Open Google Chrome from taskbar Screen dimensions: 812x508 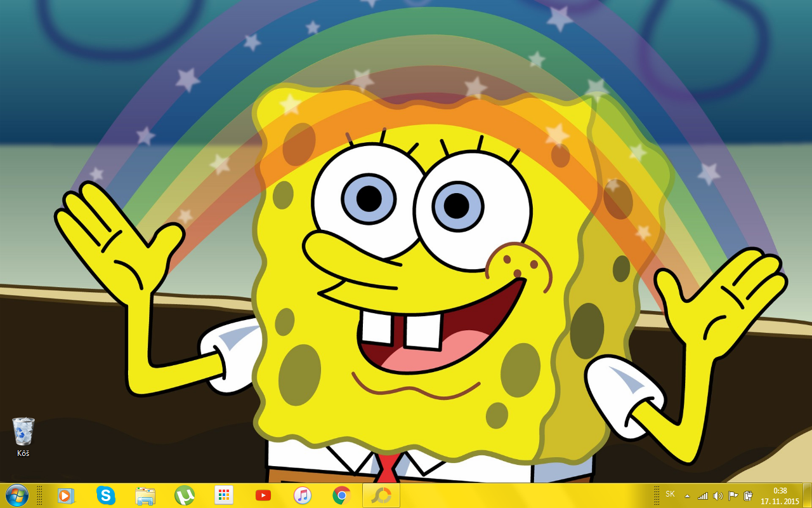tap(342, 495)
